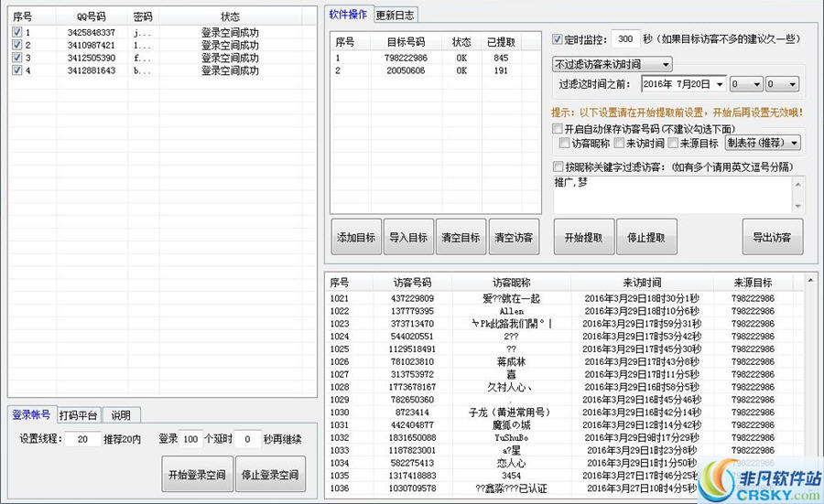Check the 访客昵称 option

pyautogui.click(x=564, y=143)
